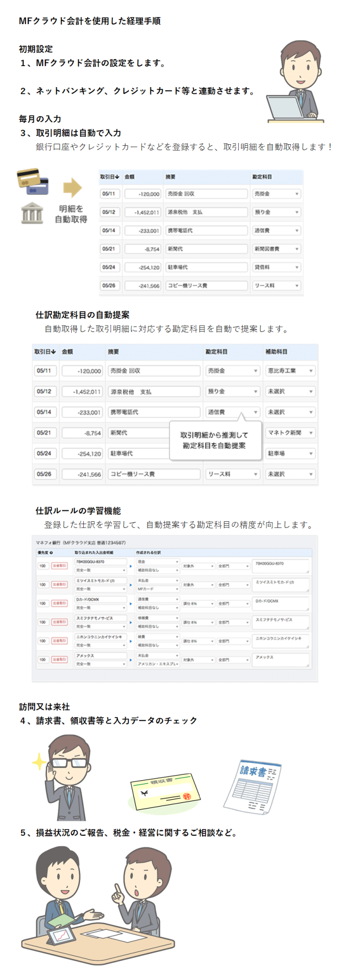
Task: Open 未選択 dropdown in the 05/26 row
Action: pyautogui.click(x=290, y=474)
